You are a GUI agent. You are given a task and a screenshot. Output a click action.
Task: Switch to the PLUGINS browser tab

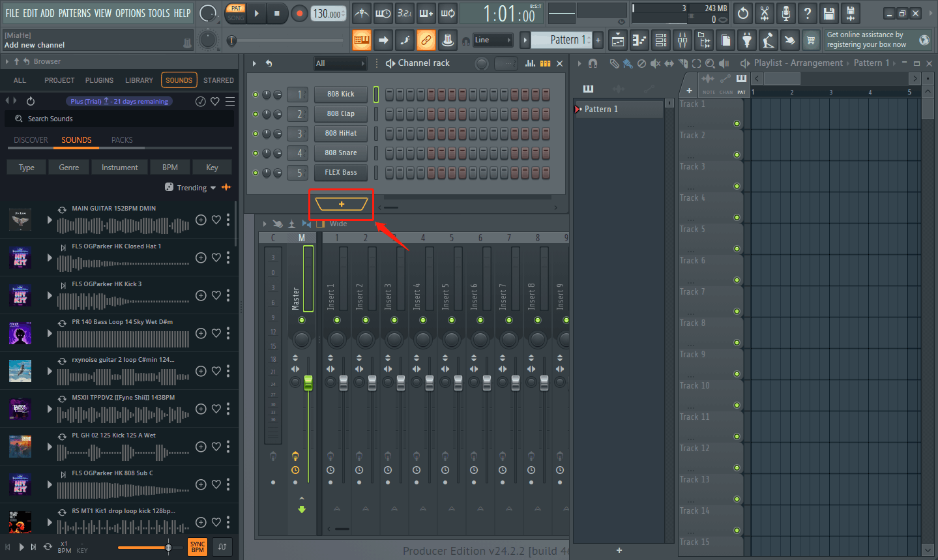[99, 80]
